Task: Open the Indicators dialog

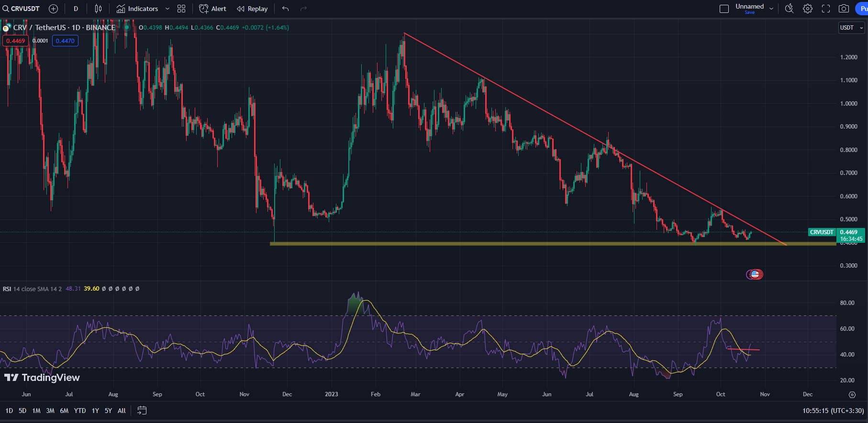Action: pos(137,9)
